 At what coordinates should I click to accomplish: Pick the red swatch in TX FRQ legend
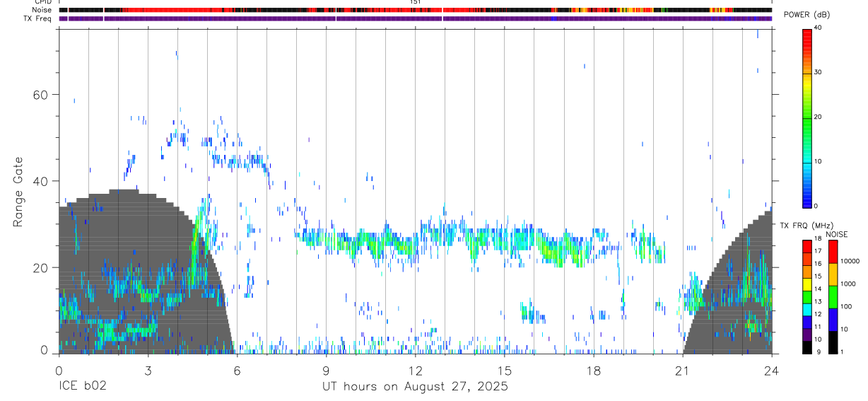807,246
